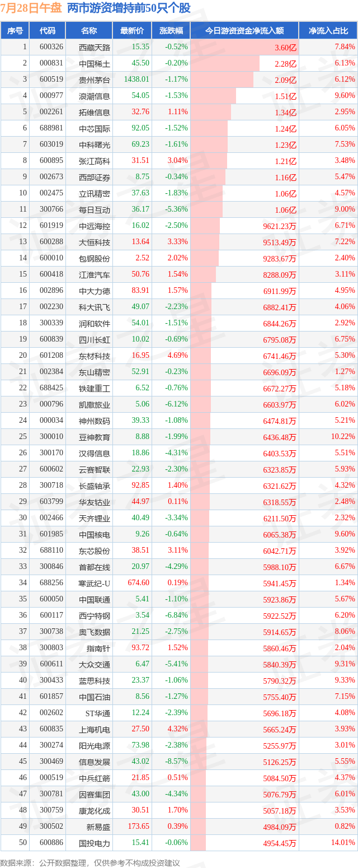
Task: Select stock name 西宁特钢
Action: point(95,616)
